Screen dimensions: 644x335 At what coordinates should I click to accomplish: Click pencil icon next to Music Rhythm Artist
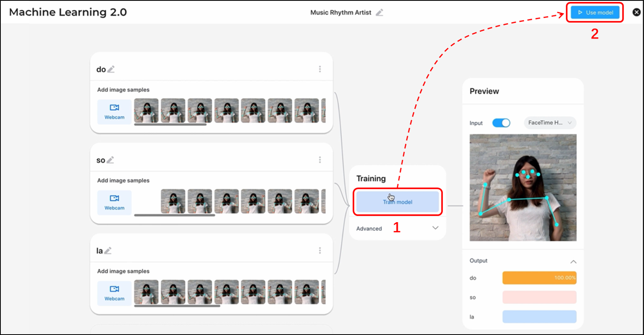379,13
